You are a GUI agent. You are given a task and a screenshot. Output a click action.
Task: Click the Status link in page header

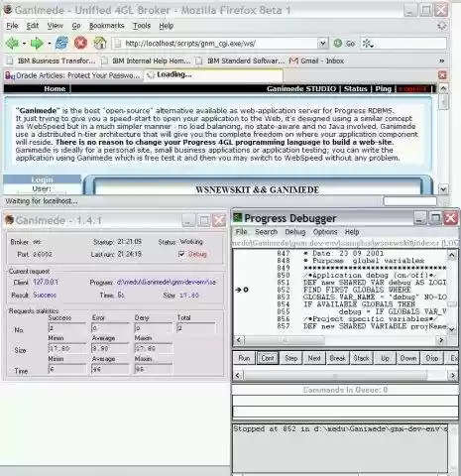coord(356,88)
